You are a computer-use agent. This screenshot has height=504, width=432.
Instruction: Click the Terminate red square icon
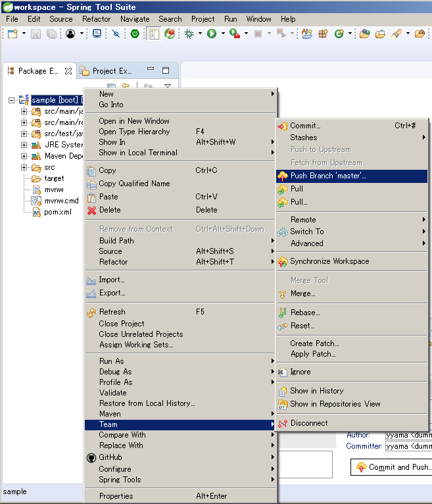pyautogui.click(x=258, y=34)
